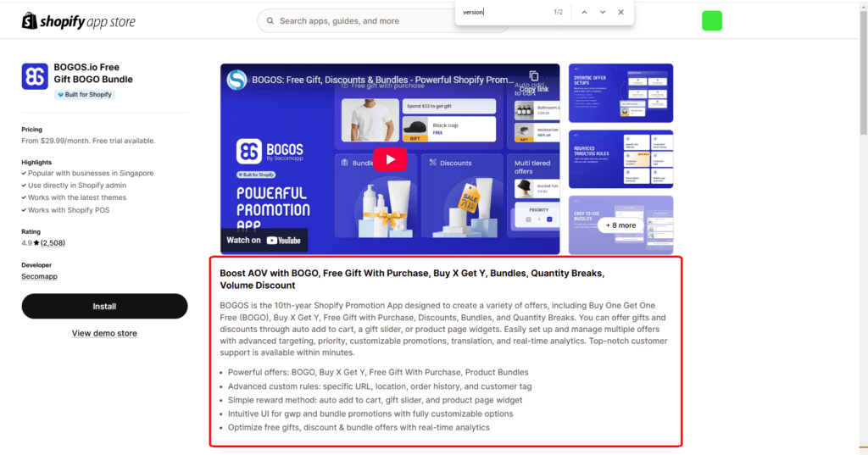Click Watch on YouTube button
Screen dimensions: 868x455
(264, 241)
